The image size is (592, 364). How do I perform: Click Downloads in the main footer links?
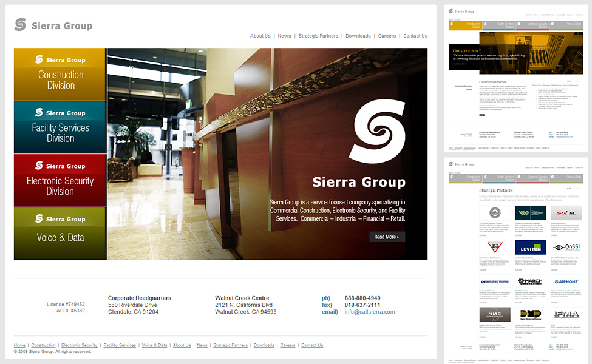(x=264, y=345)
